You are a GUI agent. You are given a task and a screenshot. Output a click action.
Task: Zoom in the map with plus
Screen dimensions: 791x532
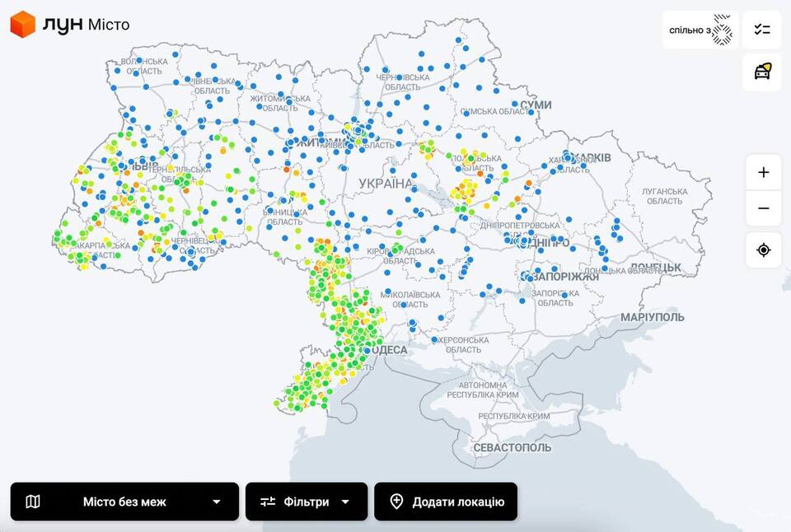click(x=763, y=172)
